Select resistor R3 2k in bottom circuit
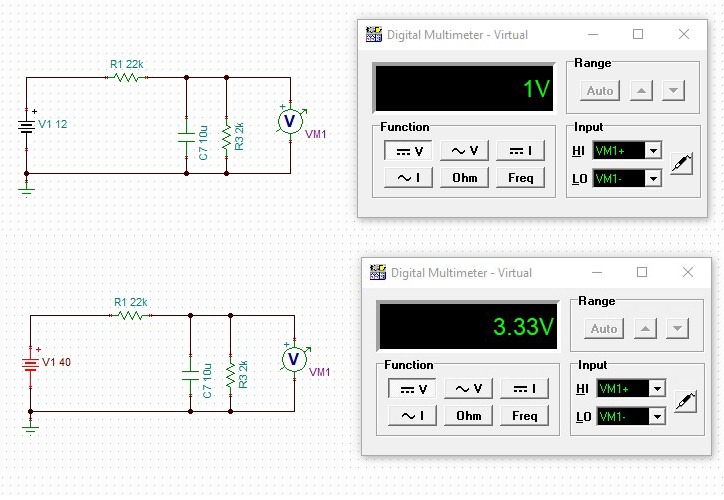Screen dimensions: 724x500 pyautogui.click(x=230, y=375)
